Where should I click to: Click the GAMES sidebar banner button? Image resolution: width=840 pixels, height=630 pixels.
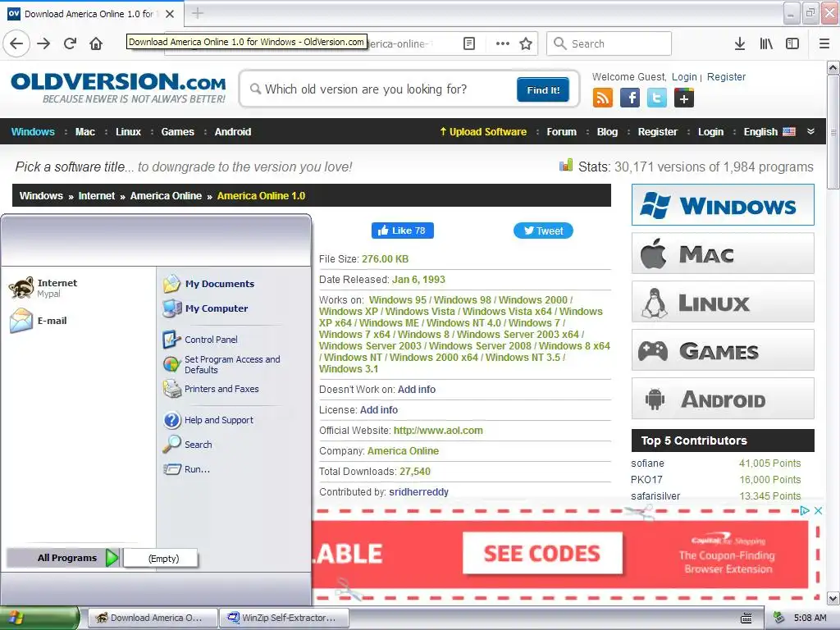click(723, 349)
